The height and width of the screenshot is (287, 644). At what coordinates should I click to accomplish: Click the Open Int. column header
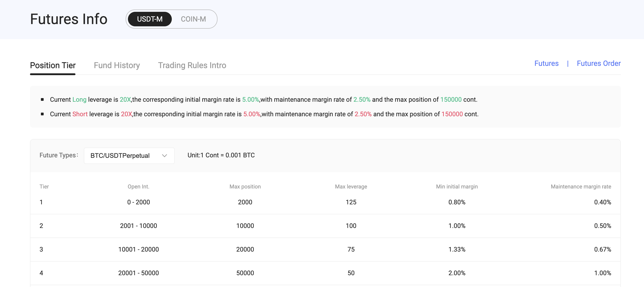click(x=138, y=187)
